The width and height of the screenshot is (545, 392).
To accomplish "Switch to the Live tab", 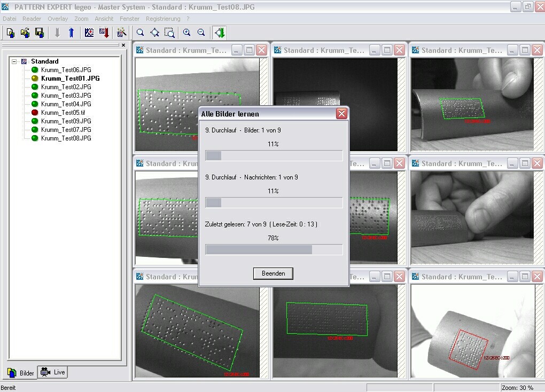I will (53, 372).
